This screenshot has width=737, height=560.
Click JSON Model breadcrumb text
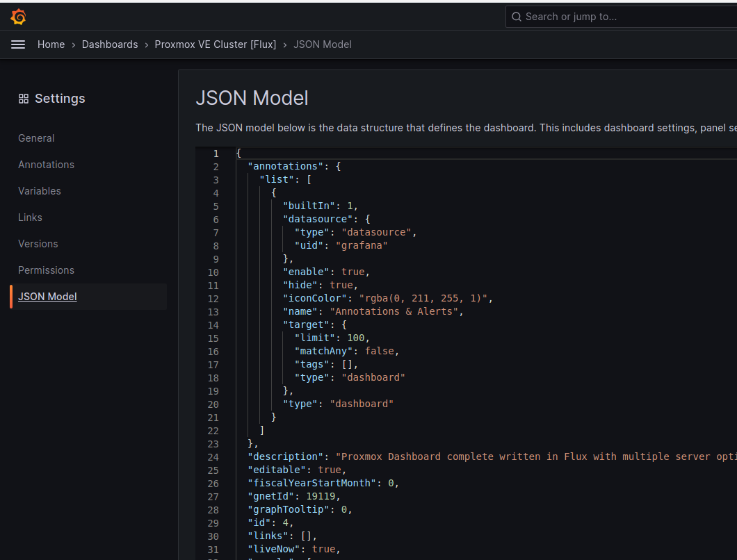click(323, 44)
